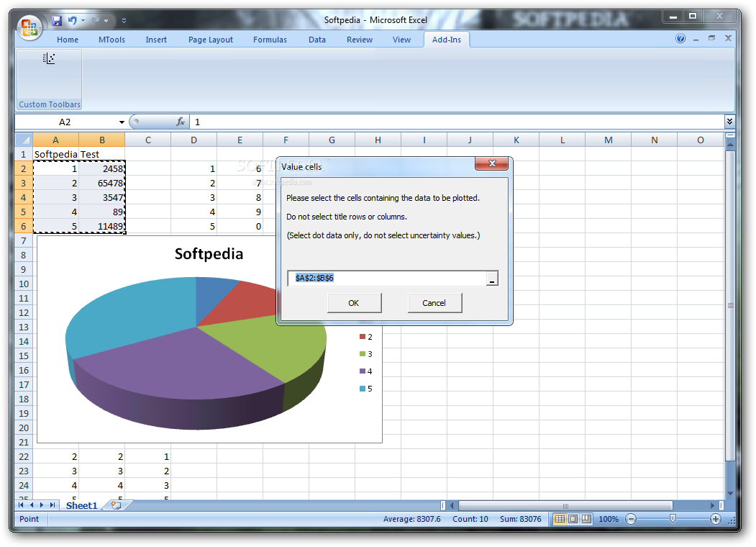Open Excel Help question mark icon

click(680, 38)
